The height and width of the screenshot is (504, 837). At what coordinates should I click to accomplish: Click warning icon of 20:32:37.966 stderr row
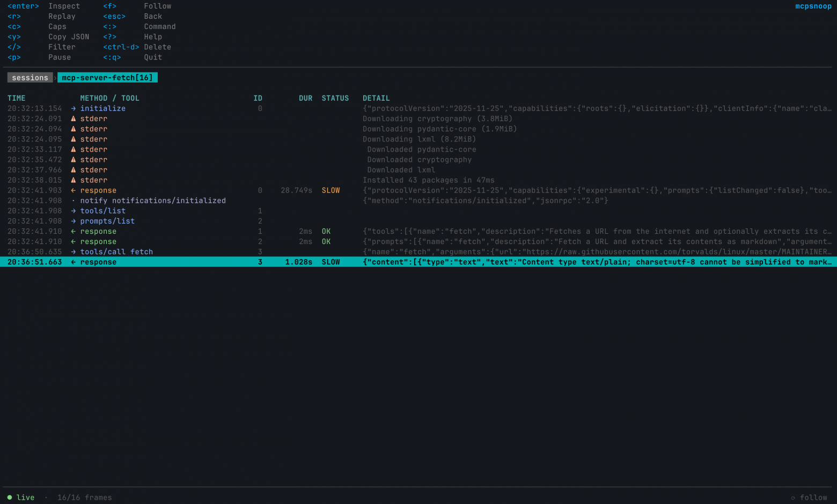(x=74, y=170)
